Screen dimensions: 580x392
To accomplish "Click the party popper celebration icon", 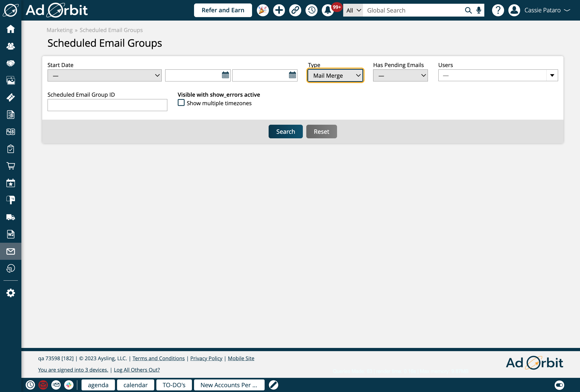I will [263, 10].
